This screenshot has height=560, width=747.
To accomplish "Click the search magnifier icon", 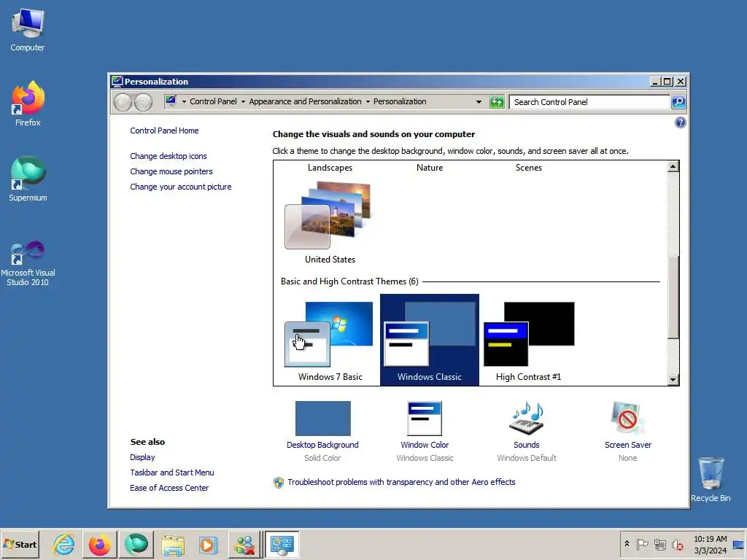I will click(678, 102).
